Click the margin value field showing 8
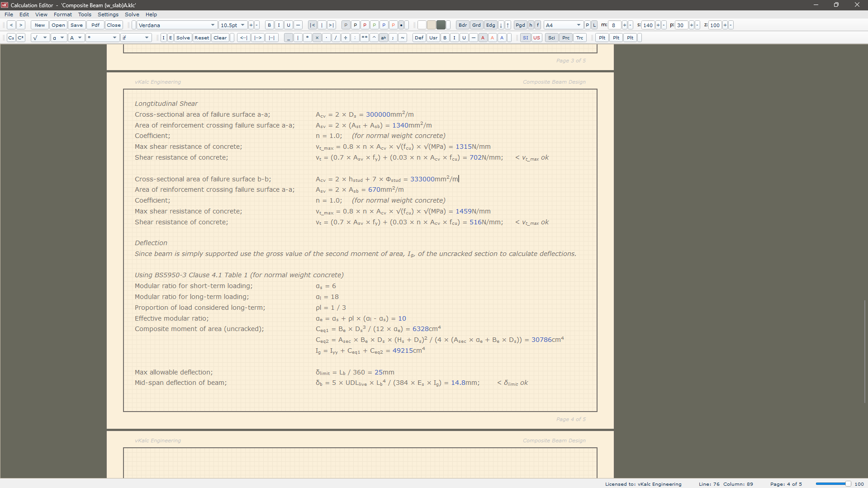The width and height of the screenshot is (868, 488). click(x=614, y=25)
